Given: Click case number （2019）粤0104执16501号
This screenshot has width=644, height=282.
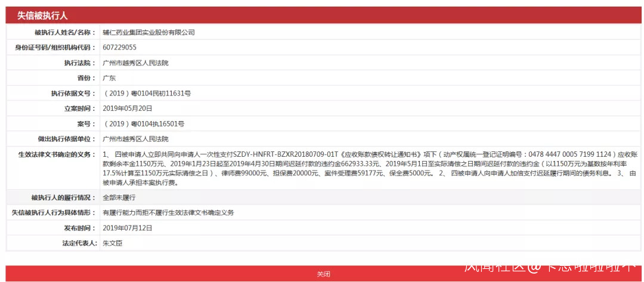Looking at the screenshot, I should (143, 123).
